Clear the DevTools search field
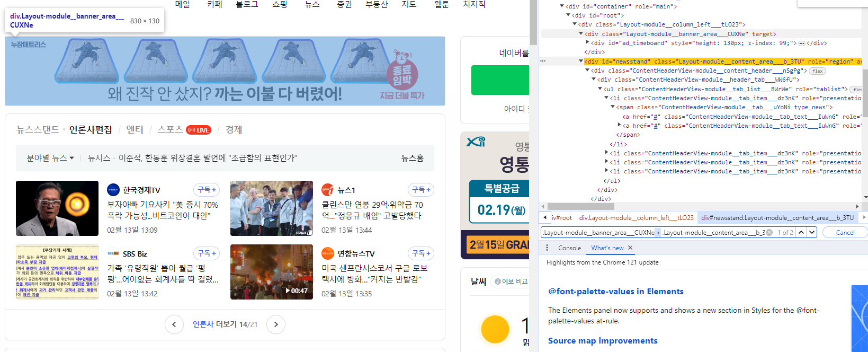868x352 pixels. pyautogui.click(x=769, y=232)
